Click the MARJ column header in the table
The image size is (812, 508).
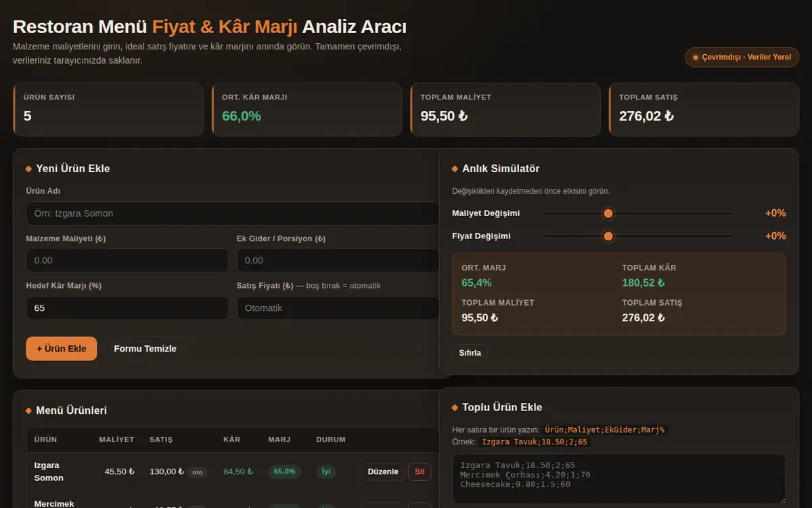coord(279,440)
